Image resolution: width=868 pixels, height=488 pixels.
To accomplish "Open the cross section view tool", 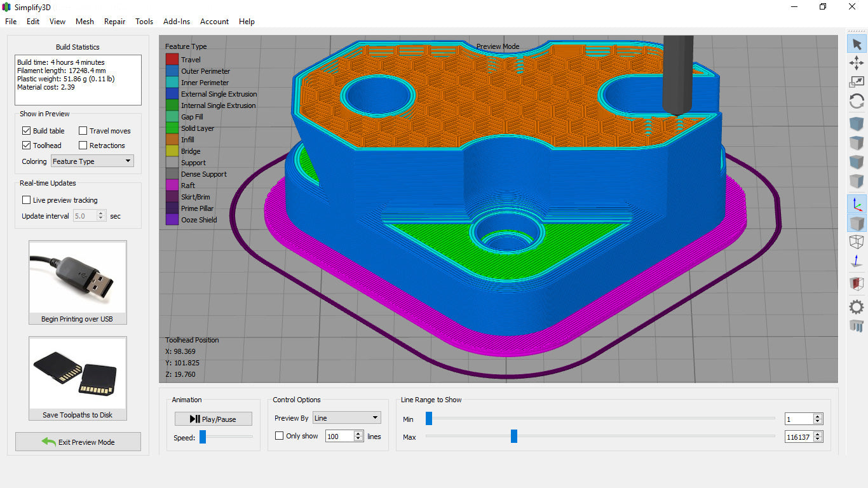I will point(857,284).
